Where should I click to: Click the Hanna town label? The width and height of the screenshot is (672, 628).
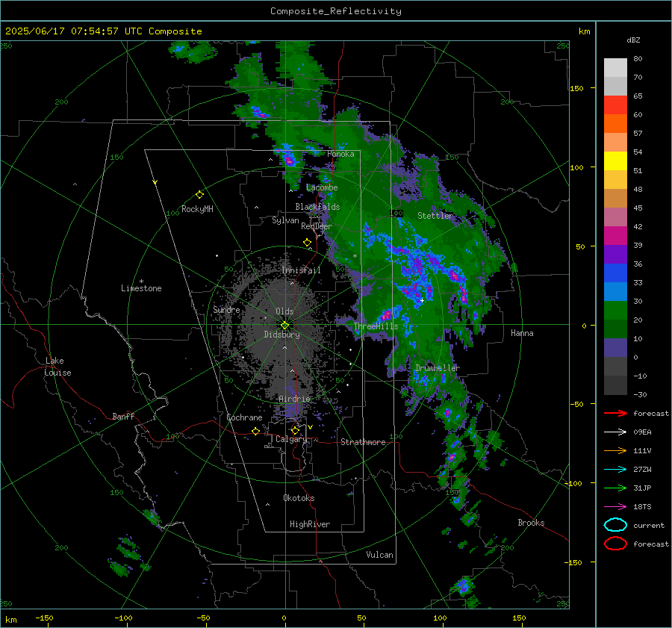522,333
